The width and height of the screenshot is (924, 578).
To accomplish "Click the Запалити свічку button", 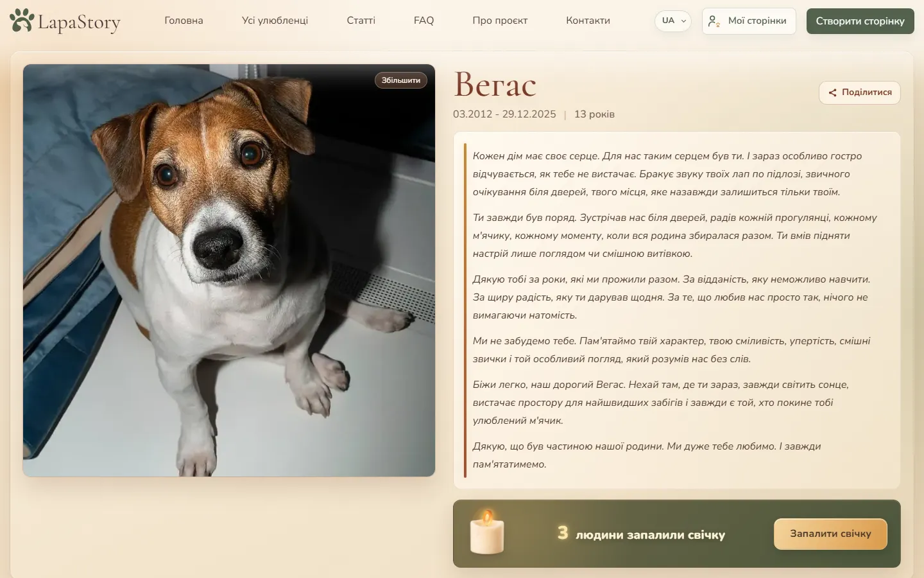I will pos(830,534).
